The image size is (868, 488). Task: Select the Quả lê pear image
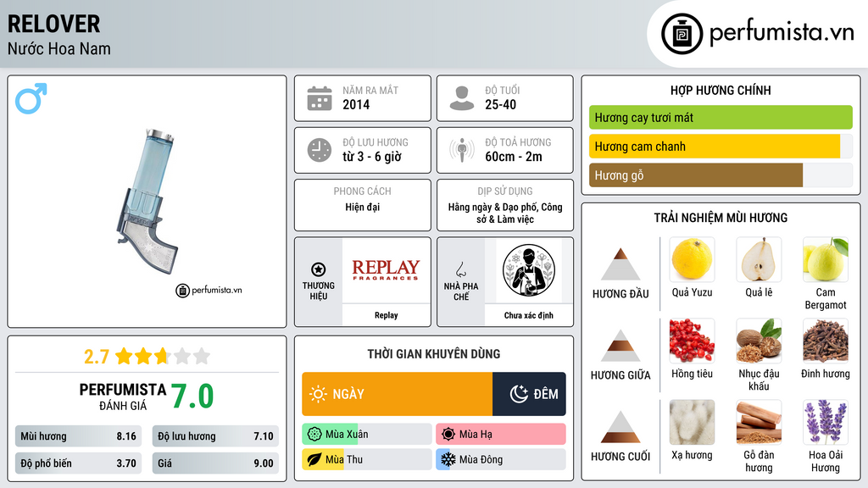[759, 259]
